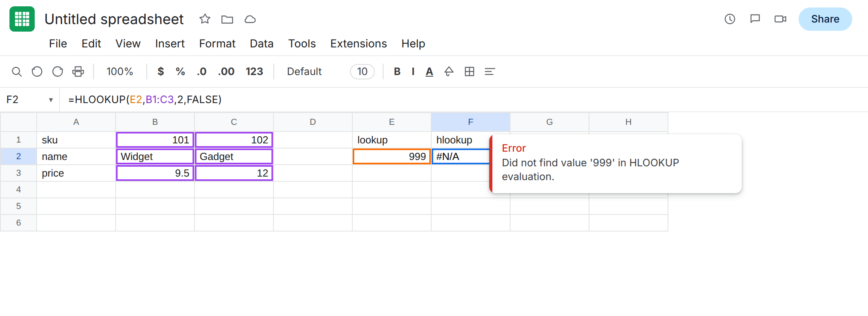Open the Insert menu
This screenshot has height=316, width=868.
pos(170,43)
